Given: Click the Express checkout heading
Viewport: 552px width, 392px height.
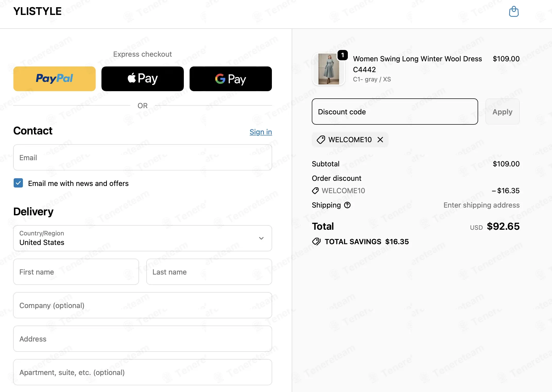Looking at the screenshot, I should pyautogui.click(x=142, y=54).
